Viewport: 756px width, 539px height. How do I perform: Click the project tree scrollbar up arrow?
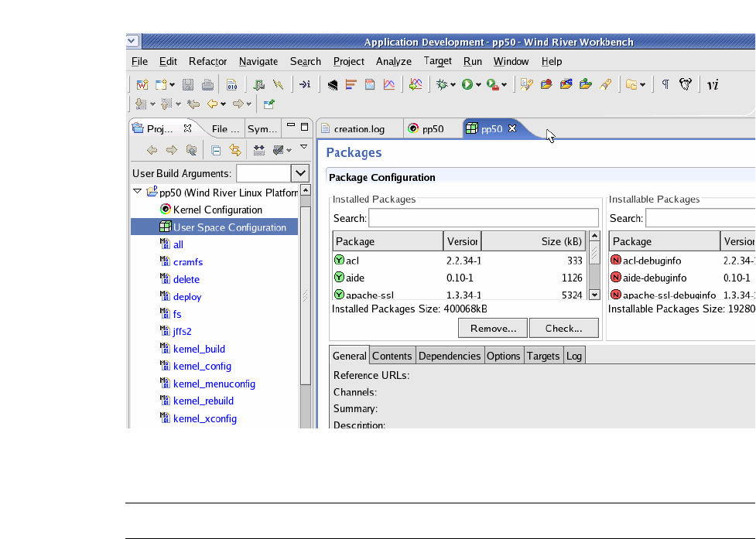point(305,189)
